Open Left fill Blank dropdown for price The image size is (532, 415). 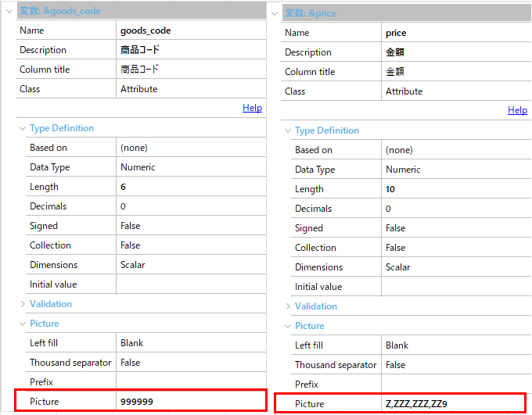point(455,345)
